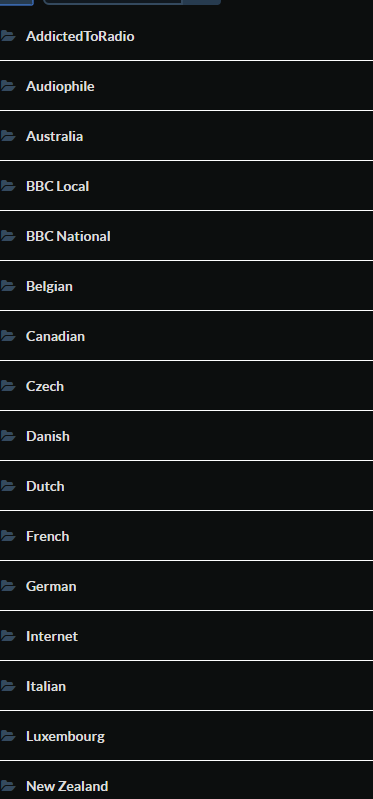Screen dimensions: 373x799
Task: Select the AddictedToRadio text label
Action: (80, 36)
